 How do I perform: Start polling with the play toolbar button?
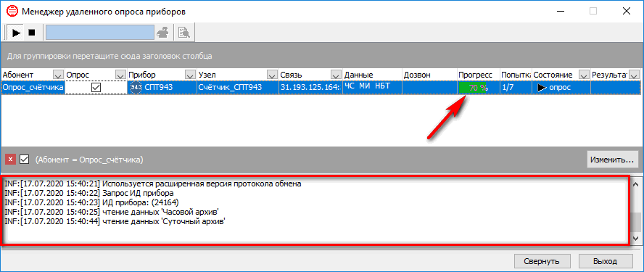[17, 32]
